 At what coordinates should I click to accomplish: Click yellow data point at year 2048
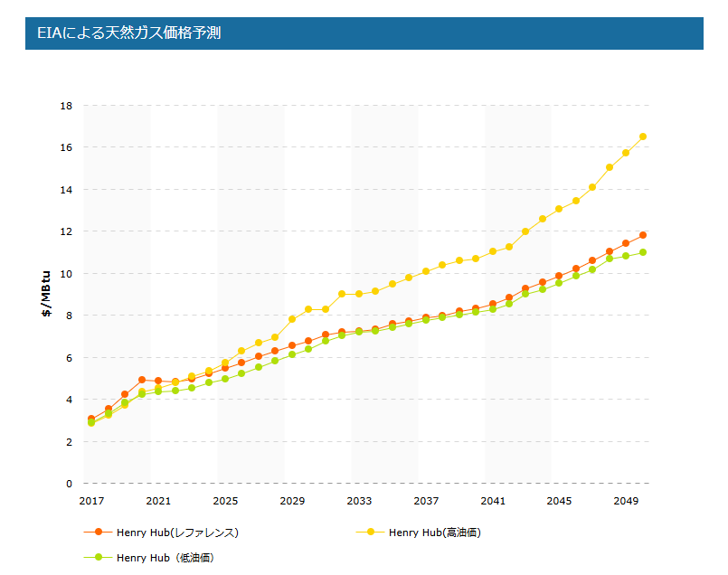click(610, 167)
